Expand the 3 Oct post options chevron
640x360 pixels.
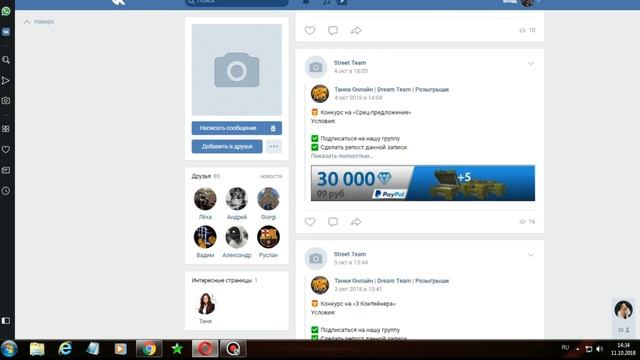point(531,255)
